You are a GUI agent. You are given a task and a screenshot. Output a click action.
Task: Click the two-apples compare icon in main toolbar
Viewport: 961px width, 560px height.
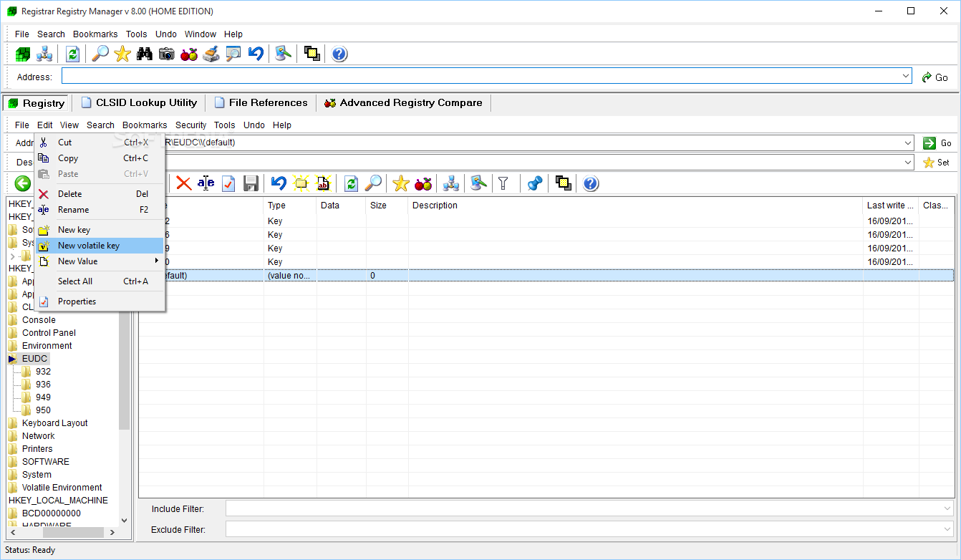(x=189, y=54)
